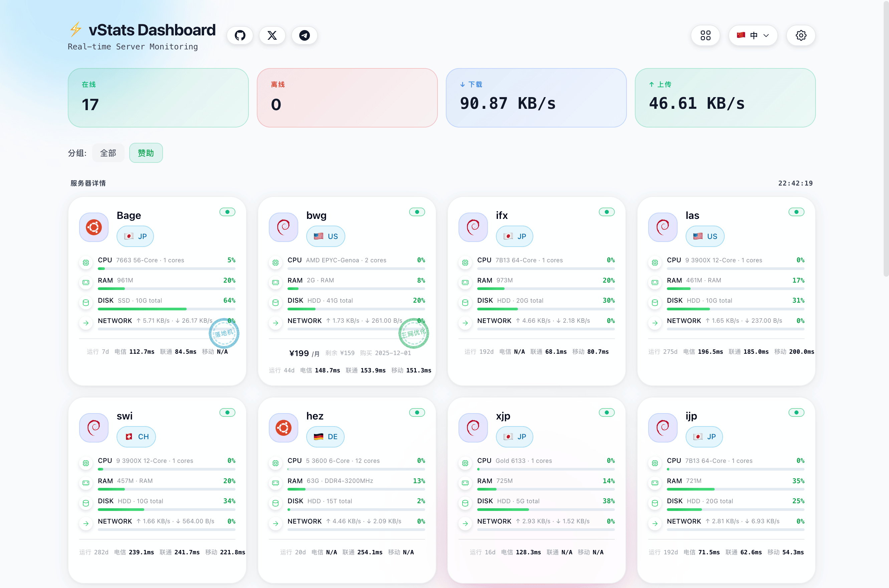Click the JP region badge on Bage

135,236
